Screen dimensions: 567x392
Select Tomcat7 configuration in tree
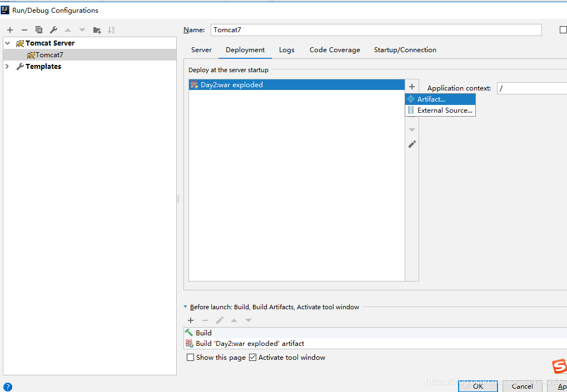49,55
